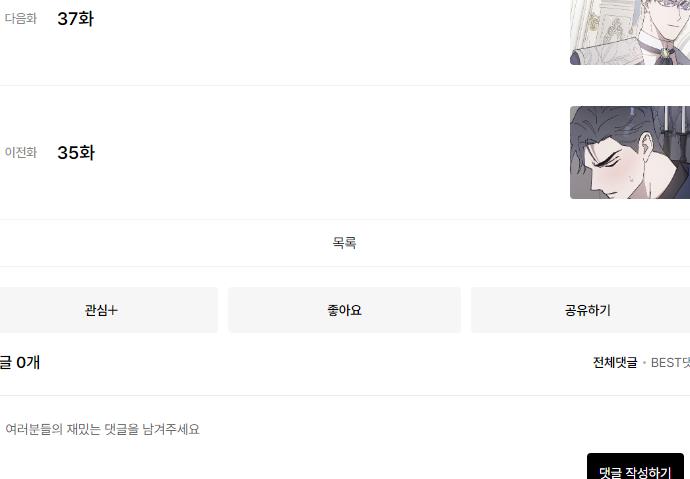The height and width of the screenshot is (479, 690).
Task: Go to the 목록 episode list
Action: point(345,242)
